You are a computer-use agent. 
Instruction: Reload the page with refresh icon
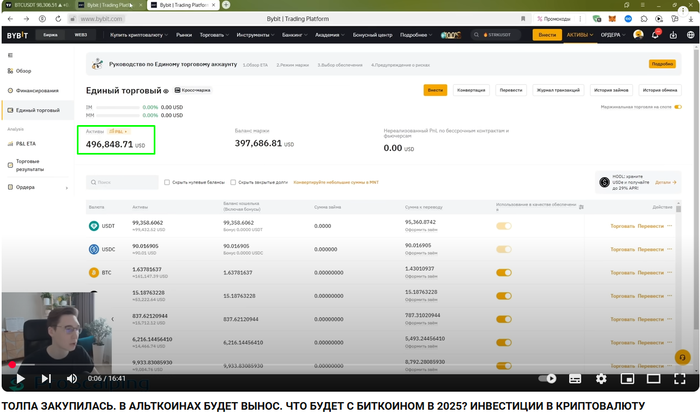58,19
